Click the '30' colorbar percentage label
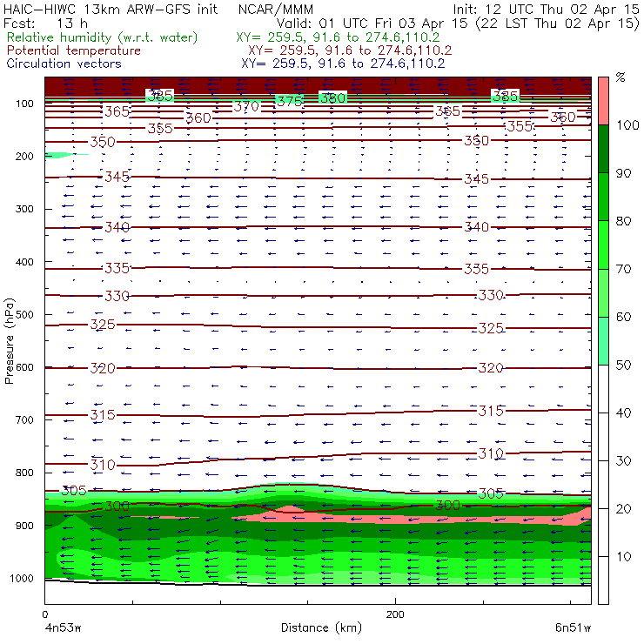The image size is (644, 644). click(x=623, y=461)
